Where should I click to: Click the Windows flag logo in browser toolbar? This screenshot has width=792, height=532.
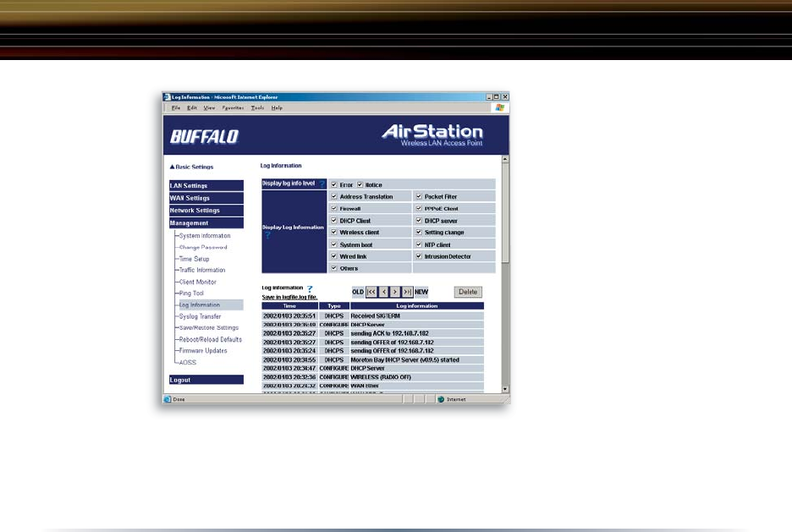tap(499, 107)
